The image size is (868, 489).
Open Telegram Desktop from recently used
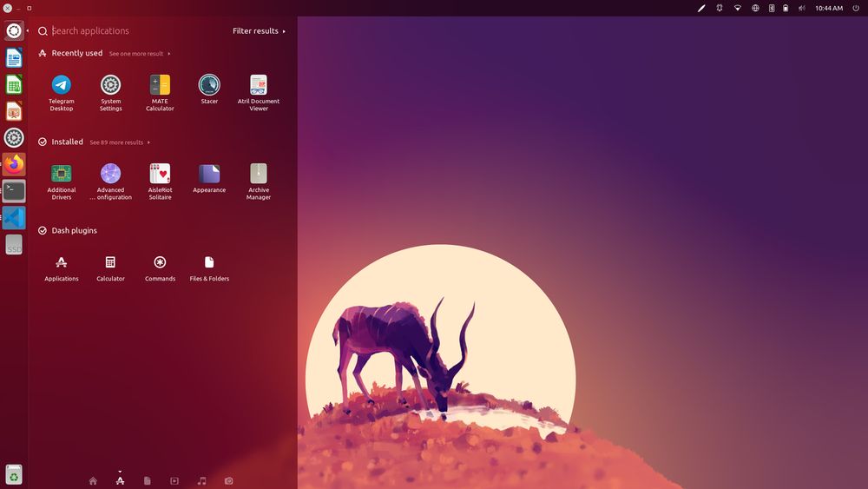coord(62,92)
